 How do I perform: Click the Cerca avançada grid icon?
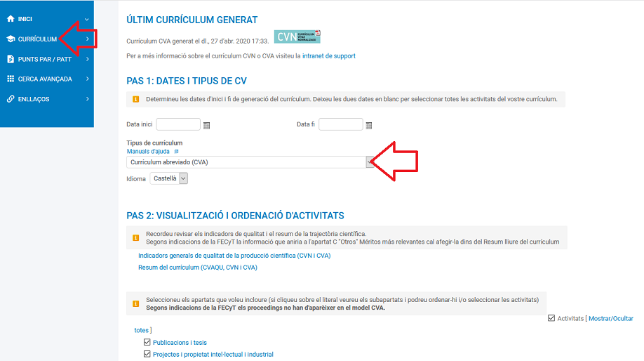click(11, 79)
